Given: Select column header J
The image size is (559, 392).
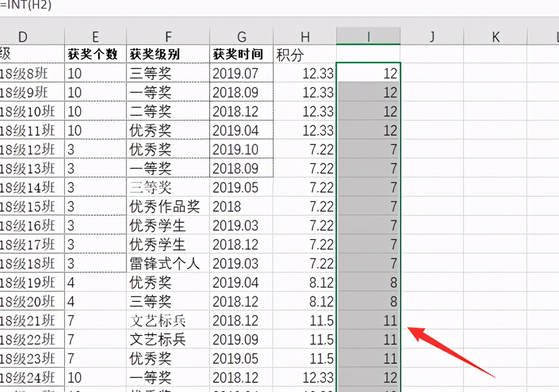Looking at the screenshot, I should click(432, 36).
